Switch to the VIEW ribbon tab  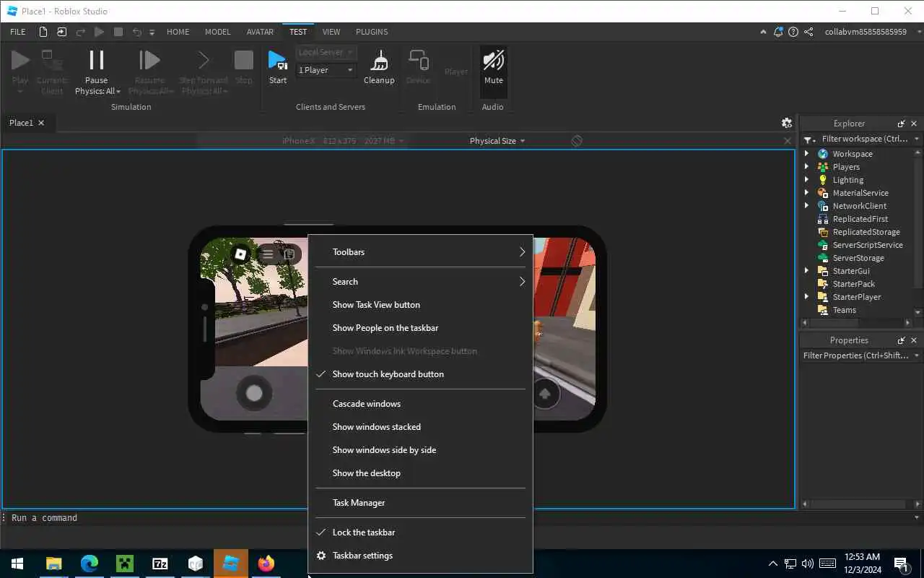click(x=331, y=32)
